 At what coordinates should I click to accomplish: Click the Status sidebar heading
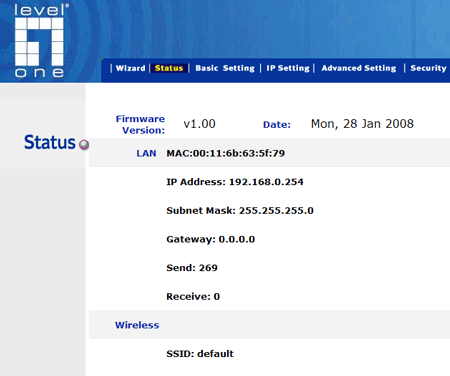(x=50, y=143)
